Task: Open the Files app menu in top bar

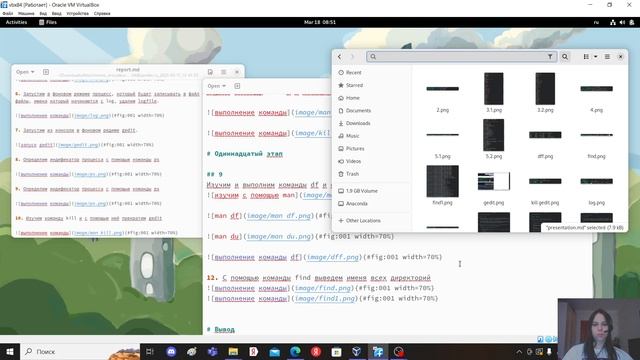Action: [x=48, y=22]
